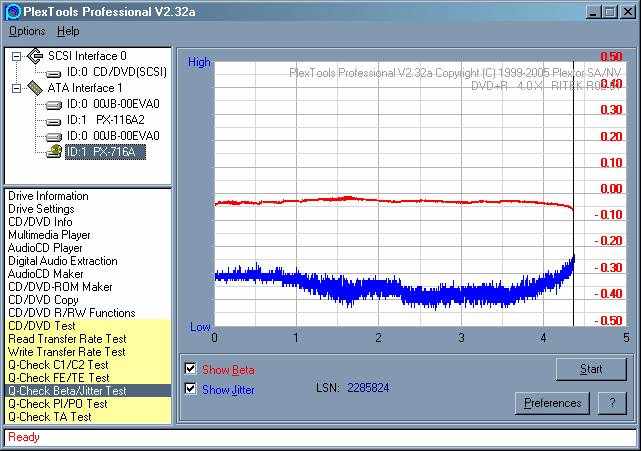The width and height of the screenshot is (641, 451).
Task: Collapse the ATA Interface 1 tree node
Action: [16, 88]
